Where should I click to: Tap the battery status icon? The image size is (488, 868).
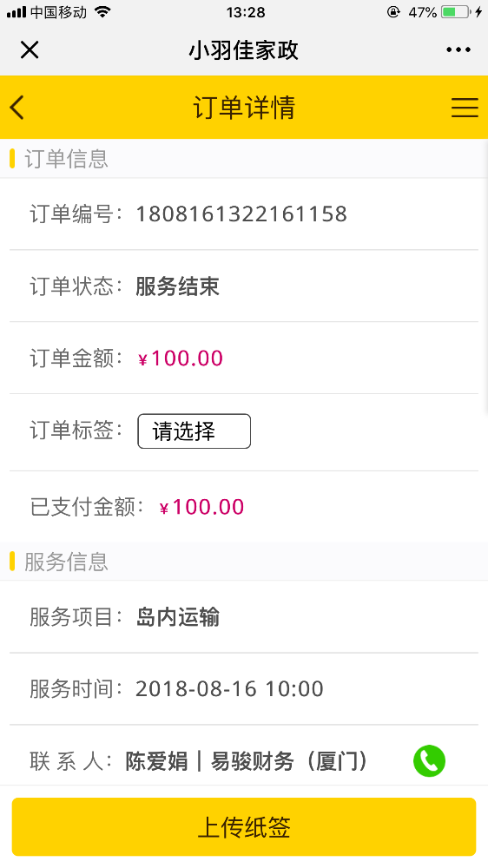click(x=456, y=11)
